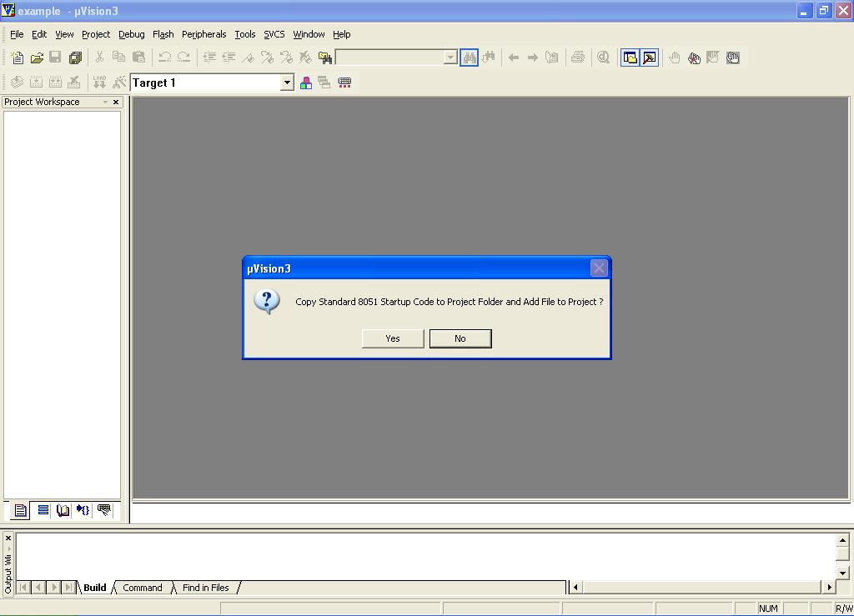The image size is (854, 616).
Task: Click the Unindent selected text icon
Action: pos(229,58)
